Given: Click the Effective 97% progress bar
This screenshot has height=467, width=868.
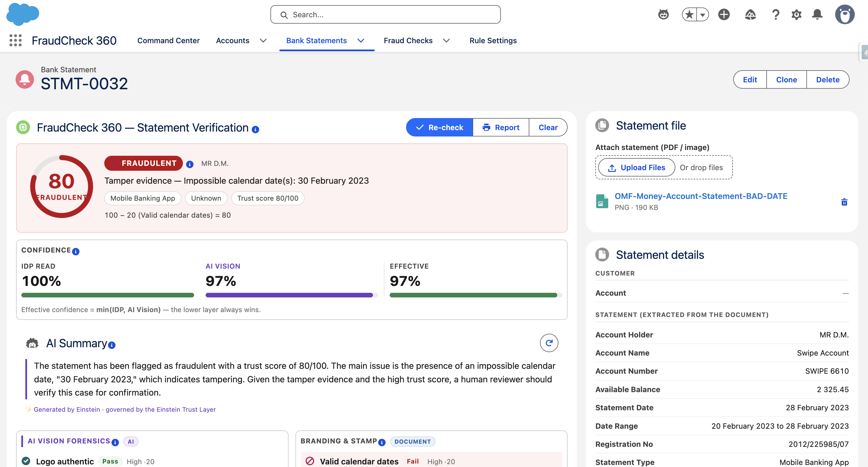Looking at the screenshot, I should 476,295.
